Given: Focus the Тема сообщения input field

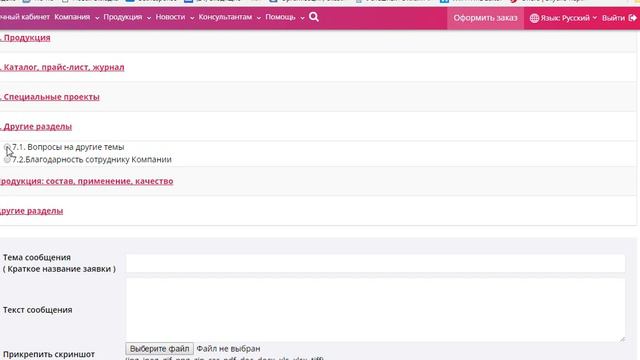Looking at the screenshot, I should (x=376, y=263).
